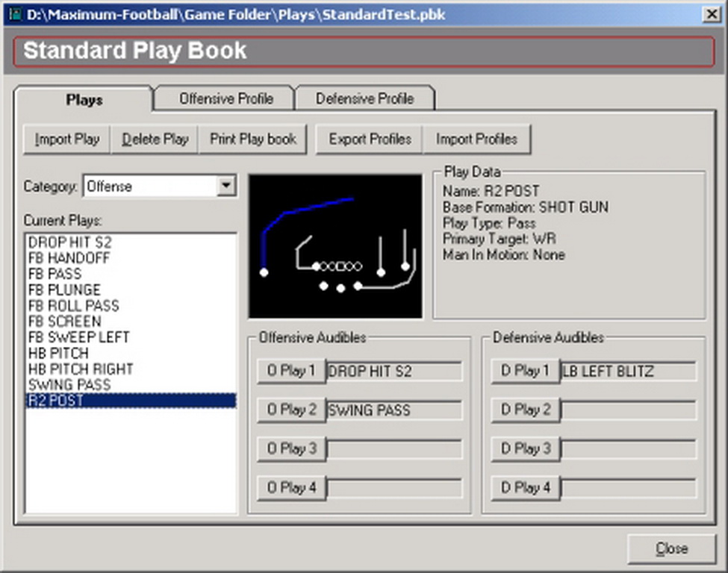
Task: Click the empty O Play 4 field
Action: click(x=395, y=489)
